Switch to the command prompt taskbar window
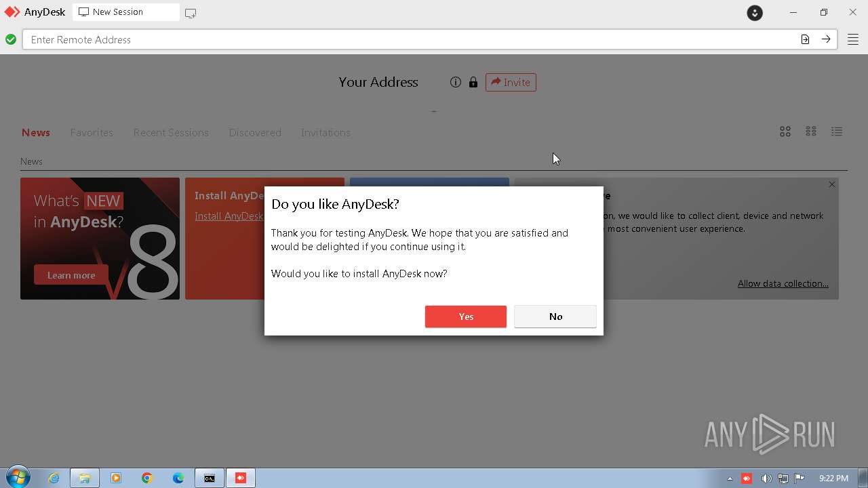868x488 pixels. coord(210,478)
